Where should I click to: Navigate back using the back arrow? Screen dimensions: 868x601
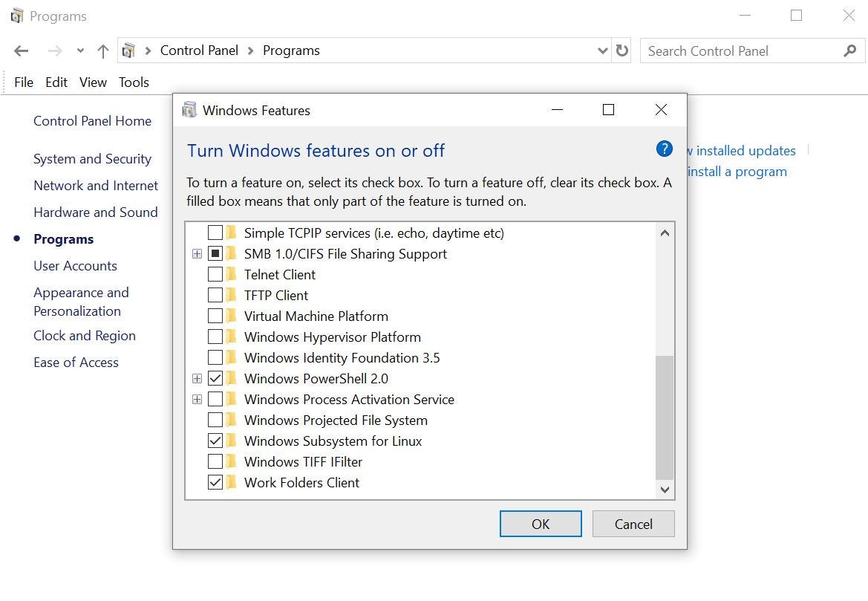coord(21,51)
